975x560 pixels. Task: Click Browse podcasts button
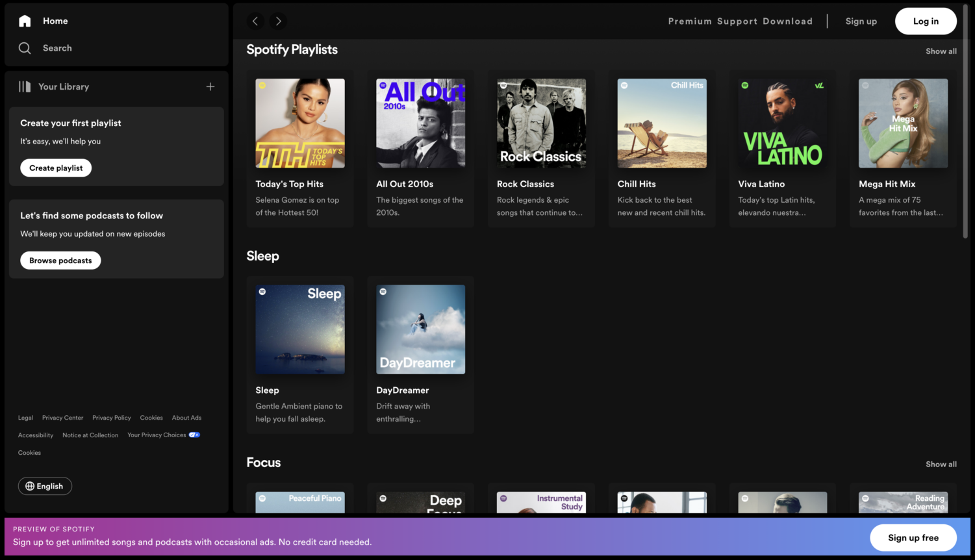coord(60,261)
